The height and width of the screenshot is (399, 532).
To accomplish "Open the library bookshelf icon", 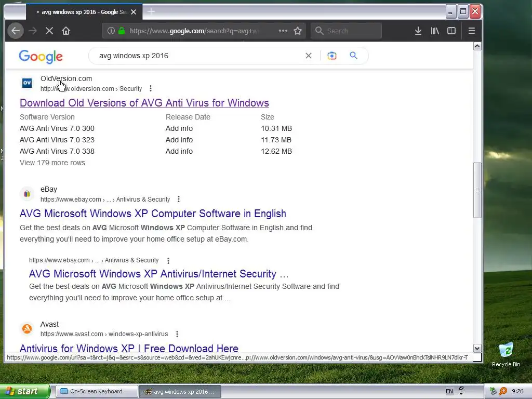I will [435, 31].
